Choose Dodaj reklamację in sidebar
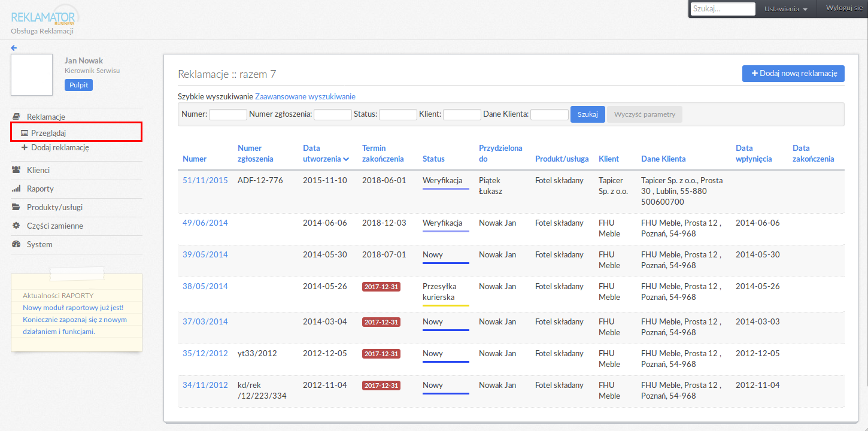 60,147
